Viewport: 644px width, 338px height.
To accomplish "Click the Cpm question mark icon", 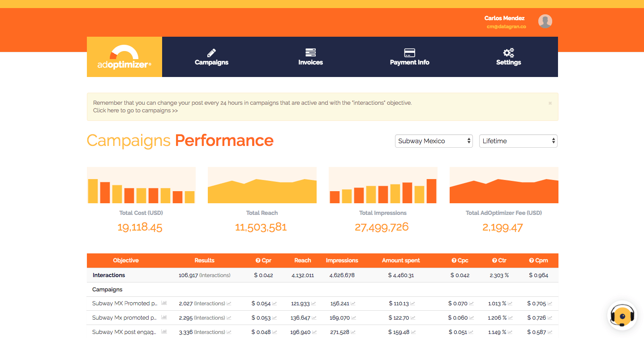I will (531, 260).
